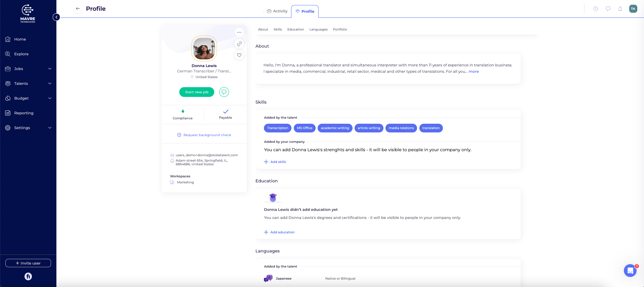Viewport: 644px width, 287px height.
Task: Go back using the arrow beside Profile
Action: click(78, 9)
